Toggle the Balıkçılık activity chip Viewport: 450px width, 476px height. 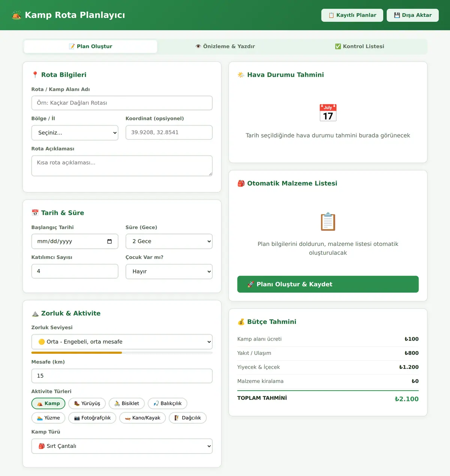[168, 404]
